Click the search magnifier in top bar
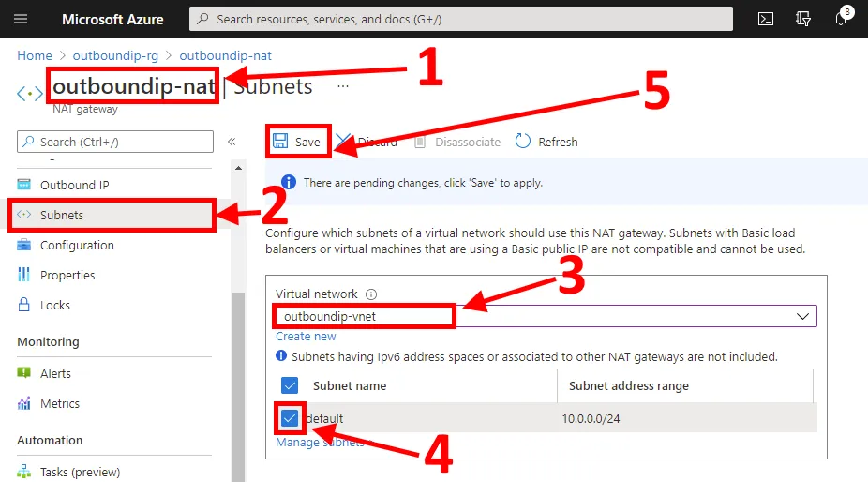The width and height of the screenshot is (868, 482). (x=203, y=19)
